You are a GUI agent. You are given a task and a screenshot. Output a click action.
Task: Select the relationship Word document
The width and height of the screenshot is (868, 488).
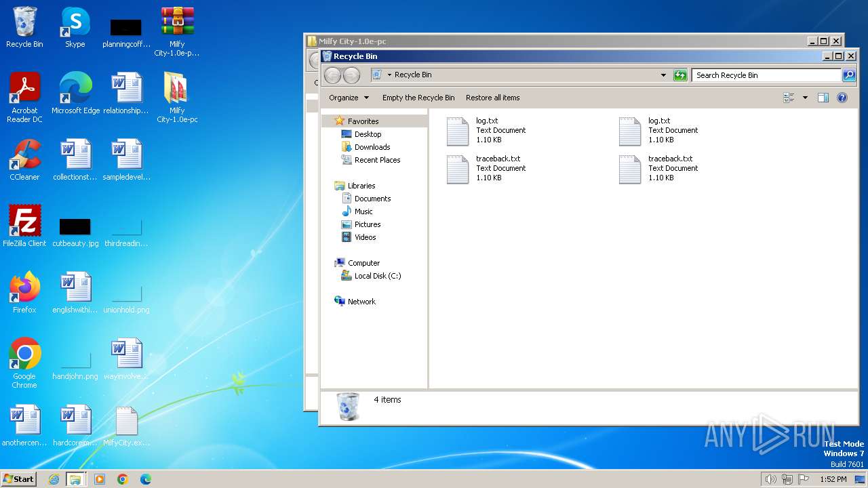click(126, 94)
